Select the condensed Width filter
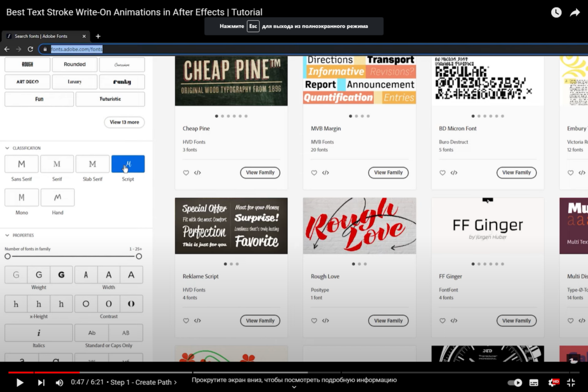The height and width of the screenshot is (392, 588). click(x=86, y=275)
